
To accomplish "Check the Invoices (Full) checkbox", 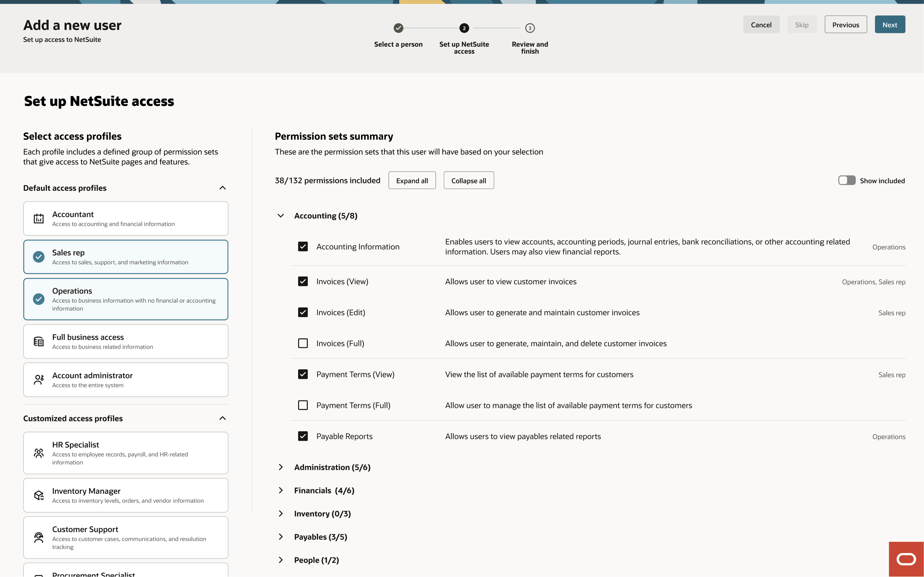I will coord(303,344).
